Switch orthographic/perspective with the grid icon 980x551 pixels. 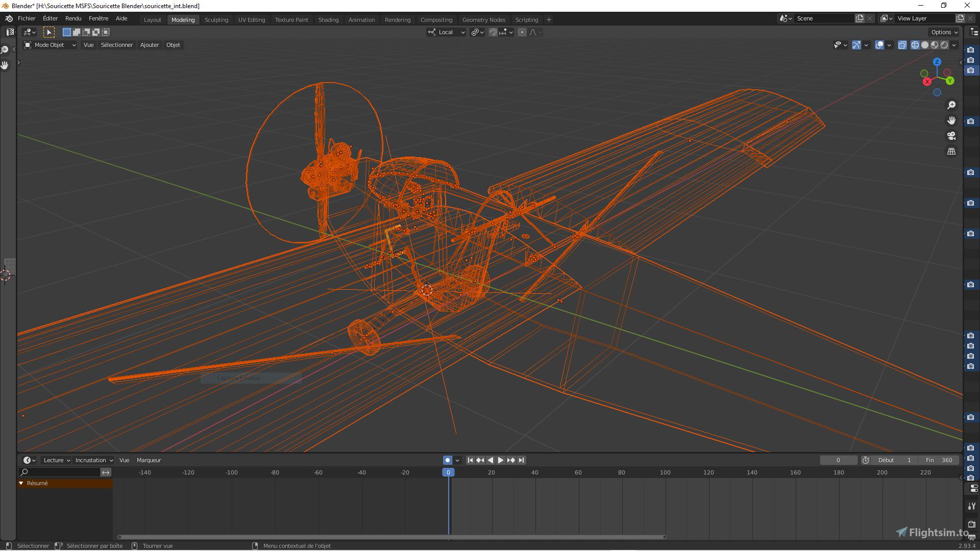click(951, 152)
